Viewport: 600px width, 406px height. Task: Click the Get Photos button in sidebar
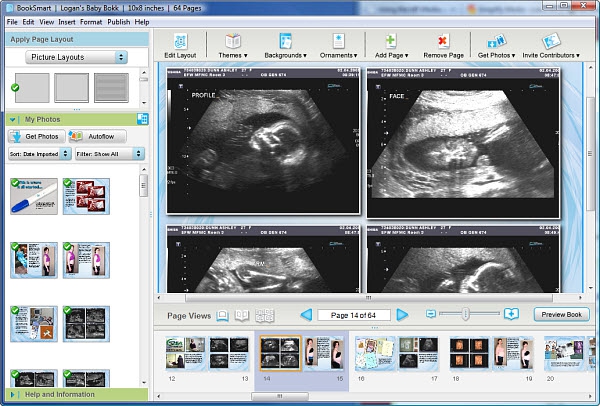click(36, 136)
